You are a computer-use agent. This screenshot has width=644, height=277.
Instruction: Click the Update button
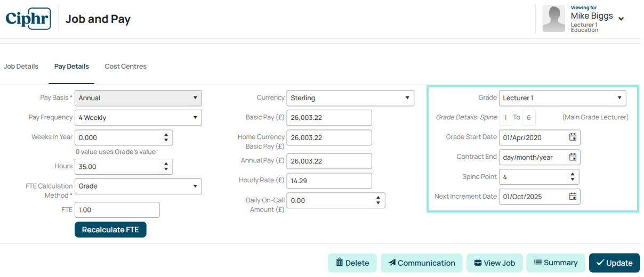[614, 263]
